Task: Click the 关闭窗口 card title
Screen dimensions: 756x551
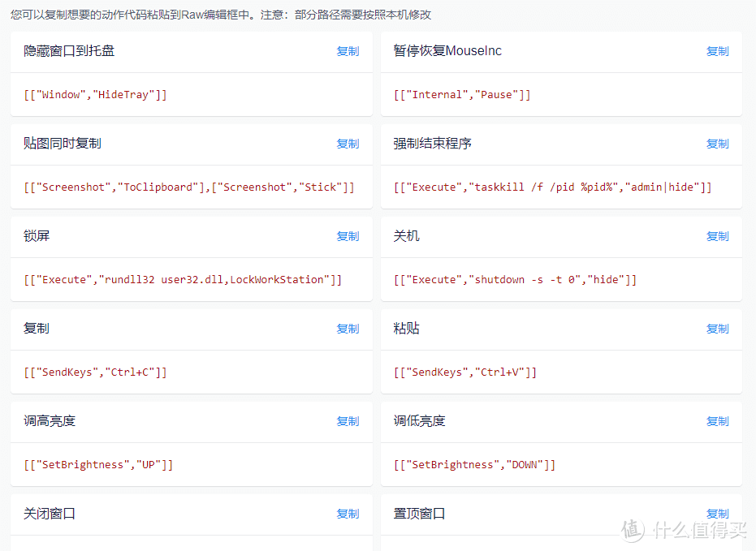Action: [x=50, y=513]
